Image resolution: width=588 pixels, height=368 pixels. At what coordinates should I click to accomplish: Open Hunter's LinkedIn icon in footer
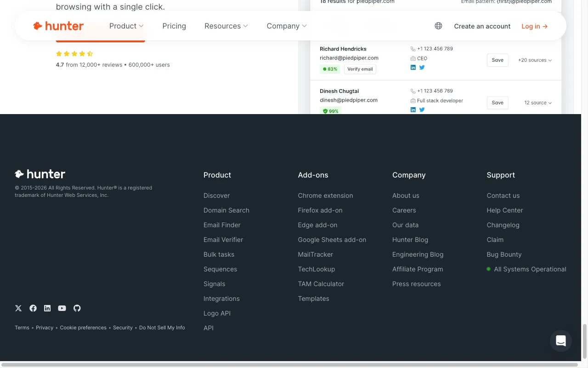pos(47,308)
